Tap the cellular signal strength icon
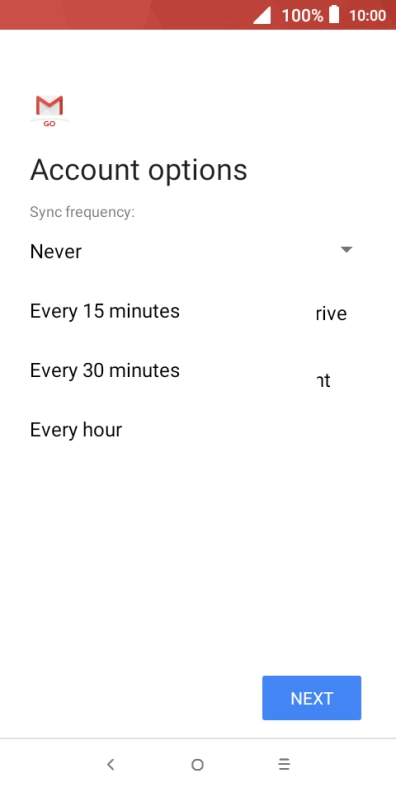The height and width of the screenshot is (792, 396). click(x=262, y=16)
